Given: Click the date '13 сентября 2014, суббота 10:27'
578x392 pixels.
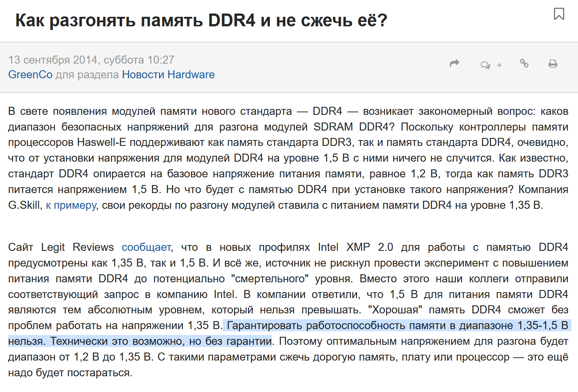Looking at the screenshot, I should click(91, 60).
